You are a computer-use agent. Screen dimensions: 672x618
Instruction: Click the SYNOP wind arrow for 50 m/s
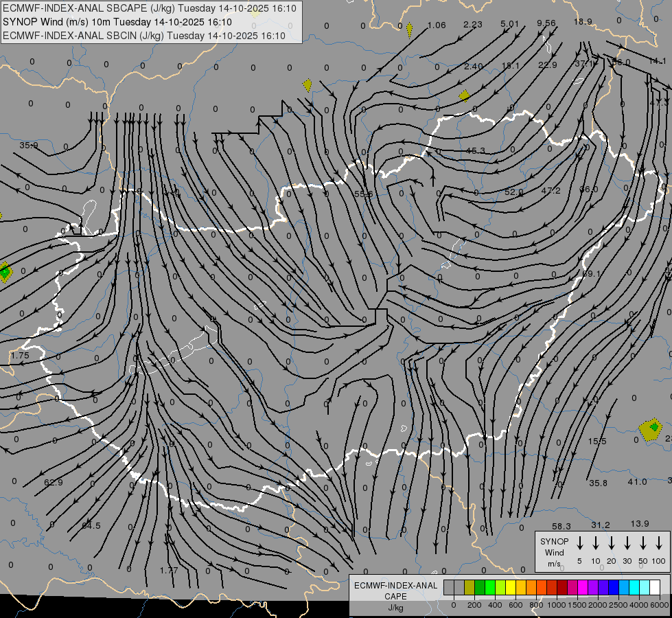[x=643, y=543]
